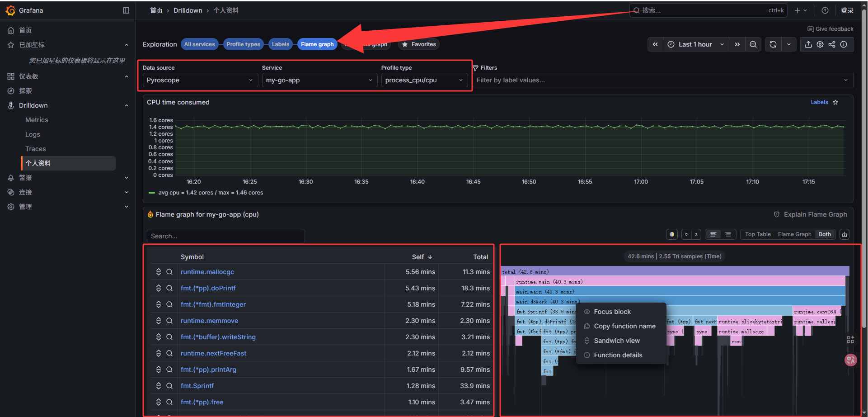Toggle right text alignment in flame graph

click(x=728, y=234)
